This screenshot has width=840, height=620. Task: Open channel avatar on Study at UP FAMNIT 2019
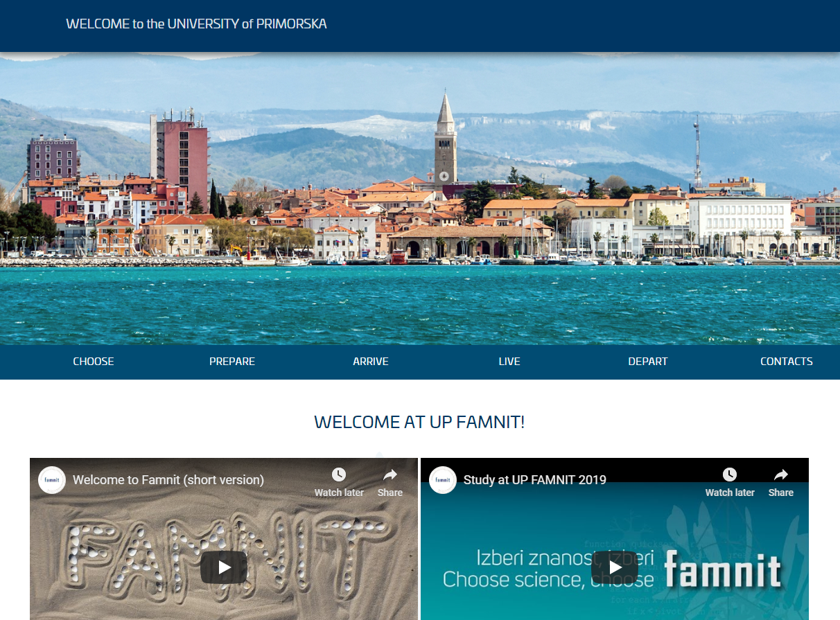[443, 480]
